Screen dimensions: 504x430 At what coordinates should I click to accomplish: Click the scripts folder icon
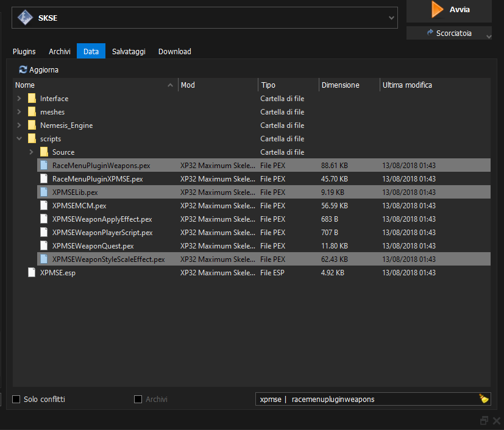click(x=32, y=139)
